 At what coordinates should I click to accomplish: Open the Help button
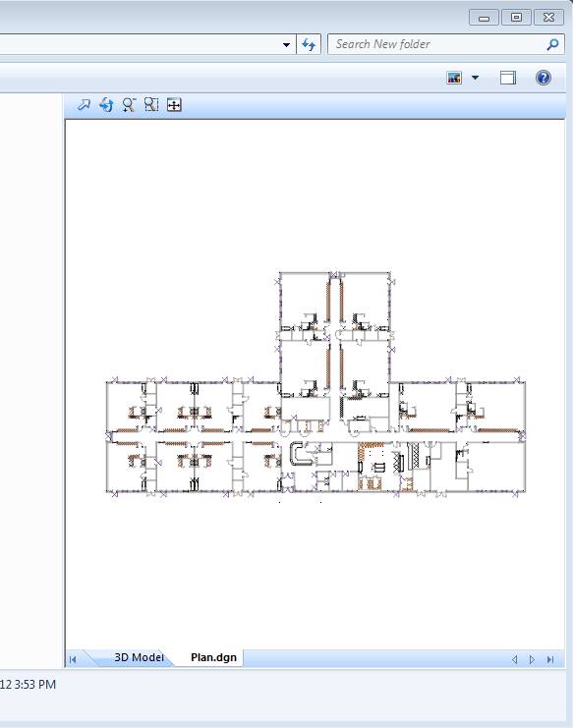(x=543, y=78)
